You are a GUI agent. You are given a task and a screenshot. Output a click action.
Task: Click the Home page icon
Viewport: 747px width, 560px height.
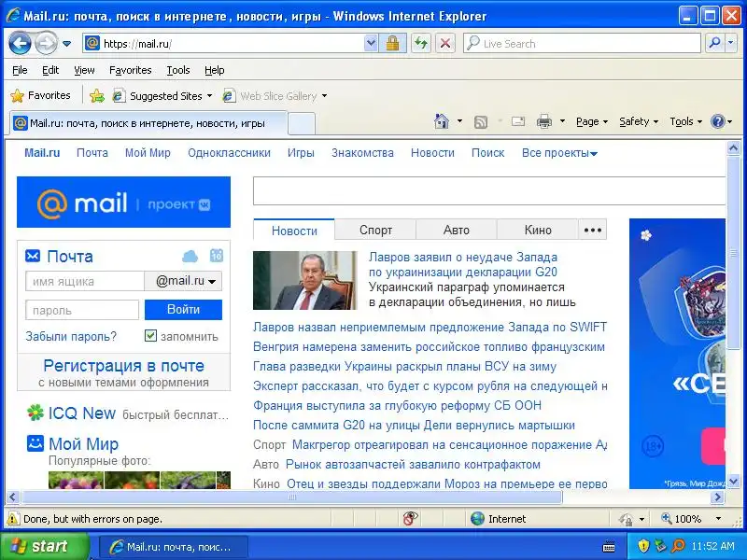(442, 121)
